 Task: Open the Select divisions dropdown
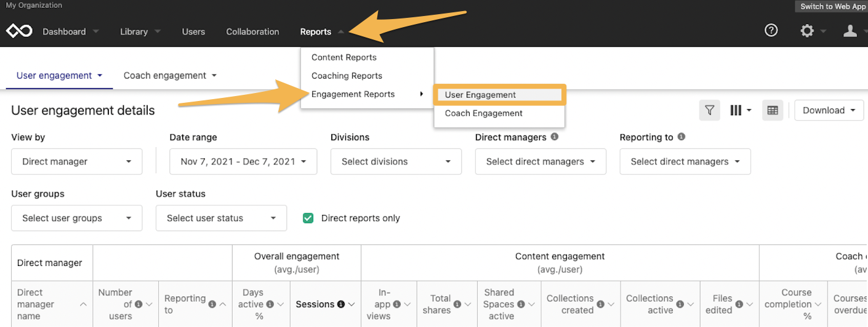click(396, 161)
